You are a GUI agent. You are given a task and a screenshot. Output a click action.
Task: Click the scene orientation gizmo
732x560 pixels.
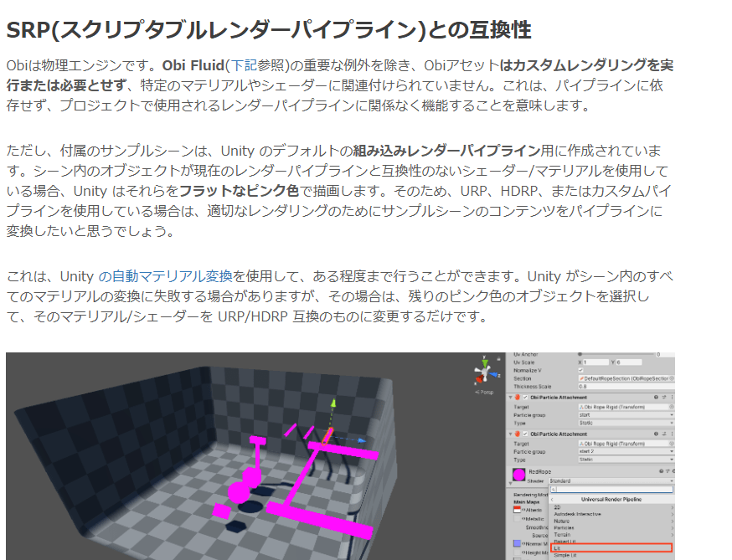tap(483, 373)
